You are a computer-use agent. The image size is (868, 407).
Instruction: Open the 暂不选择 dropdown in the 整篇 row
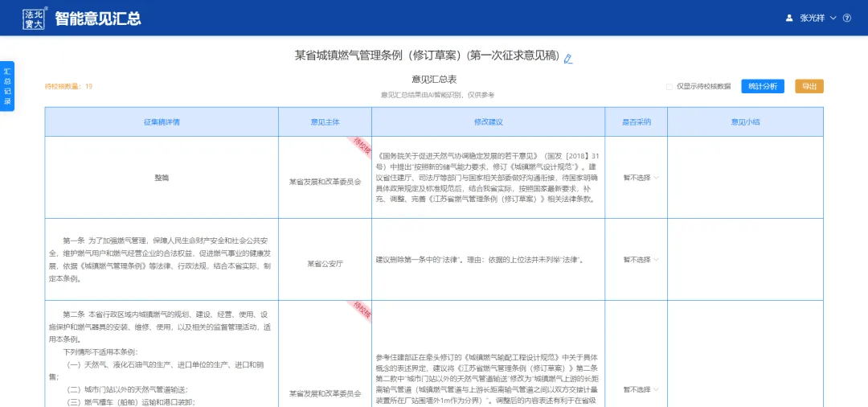tap(641, 178)
